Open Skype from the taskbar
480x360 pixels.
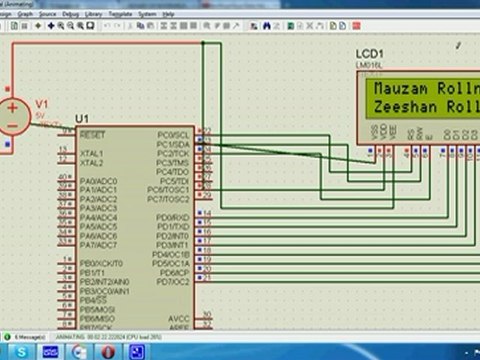point(22,352)
